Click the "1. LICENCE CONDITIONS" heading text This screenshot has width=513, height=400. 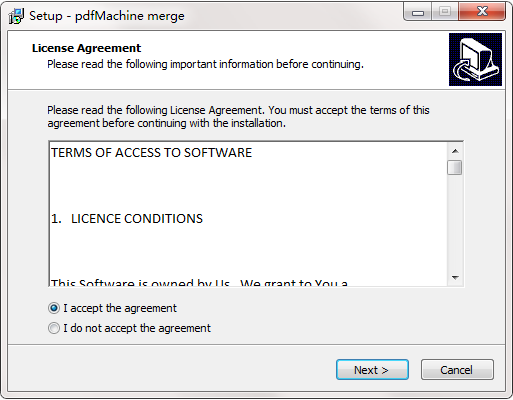pos(127,219)
